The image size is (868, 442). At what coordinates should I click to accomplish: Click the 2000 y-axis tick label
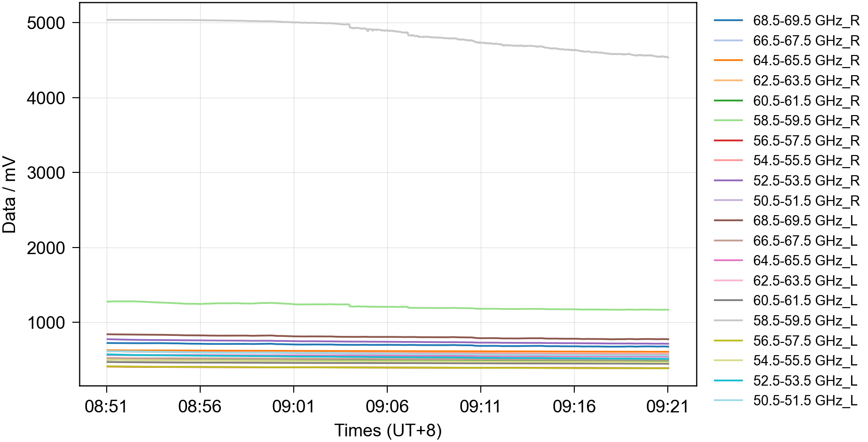[x=46, y=248]
